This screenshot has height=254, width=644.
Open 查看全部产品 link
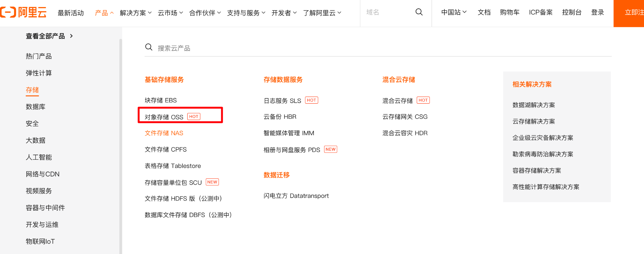click(x=50, y=36)
